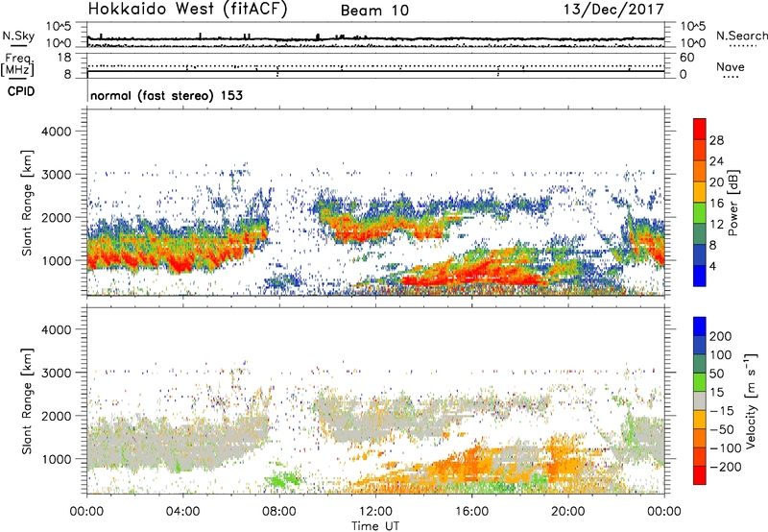Click the date '13/Dec/2017'
The image size is (768, 532).
click(614, 10)
